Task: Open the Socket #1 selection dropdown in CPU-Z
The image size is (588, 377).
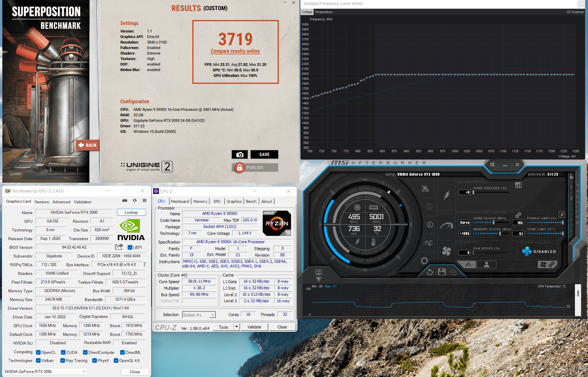Action: 199,315
